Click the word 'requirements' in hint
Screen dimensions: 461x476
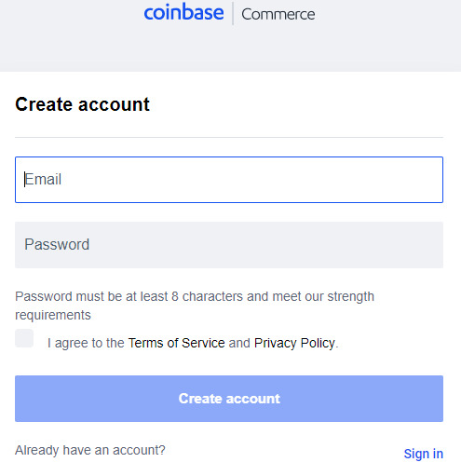53,316
